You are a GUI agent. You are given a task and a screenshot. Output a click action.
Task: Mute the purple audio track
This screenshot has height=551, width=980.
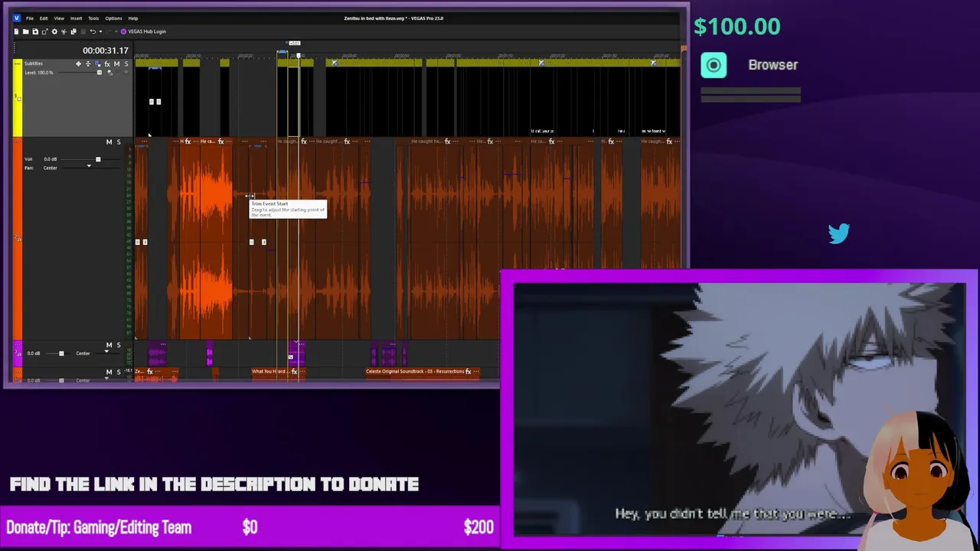click(x=109, y=345)
